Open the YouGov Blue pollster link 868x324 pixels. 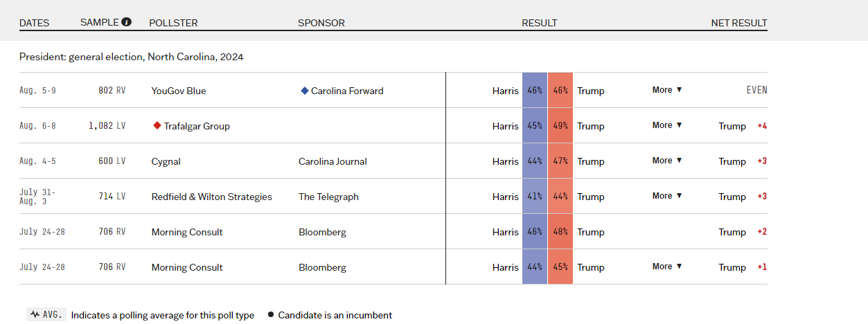179,91
